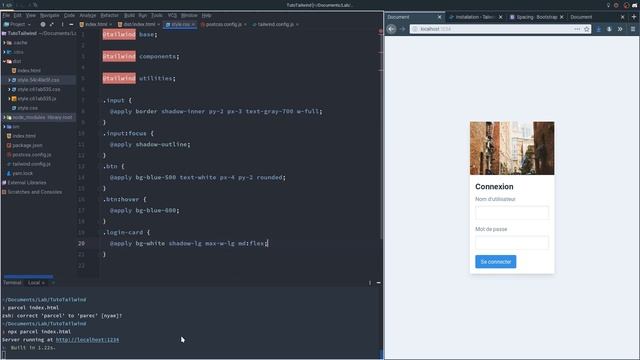The image size is (640, 360).
Task: Click the Mot de passe input field
Action: point(512,242)
